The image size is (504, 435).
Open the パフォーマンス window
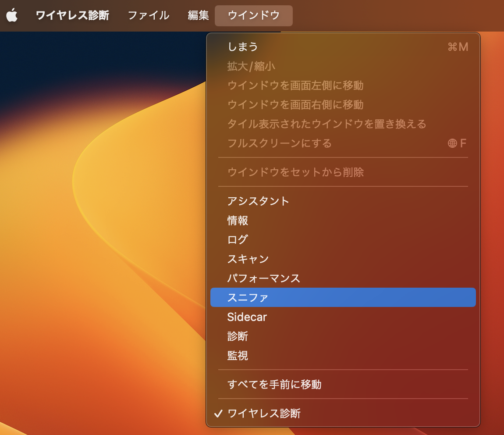[x=264, y=278]
